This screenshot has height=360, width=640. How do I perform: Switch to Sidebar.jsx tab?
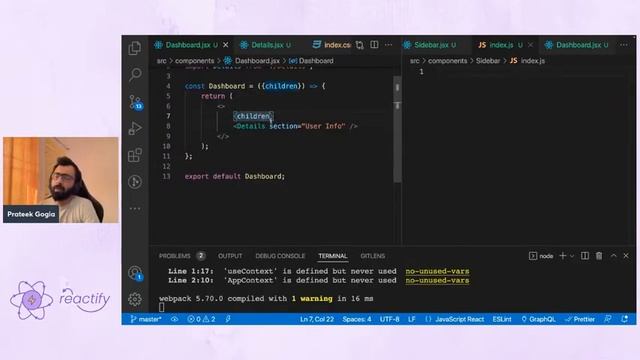(x=435, y=45)
